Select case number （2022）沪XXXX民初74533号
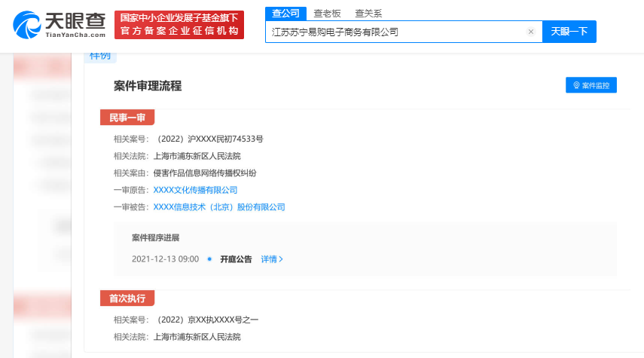Viewport: 644px width, 358px height. point(208,139)
